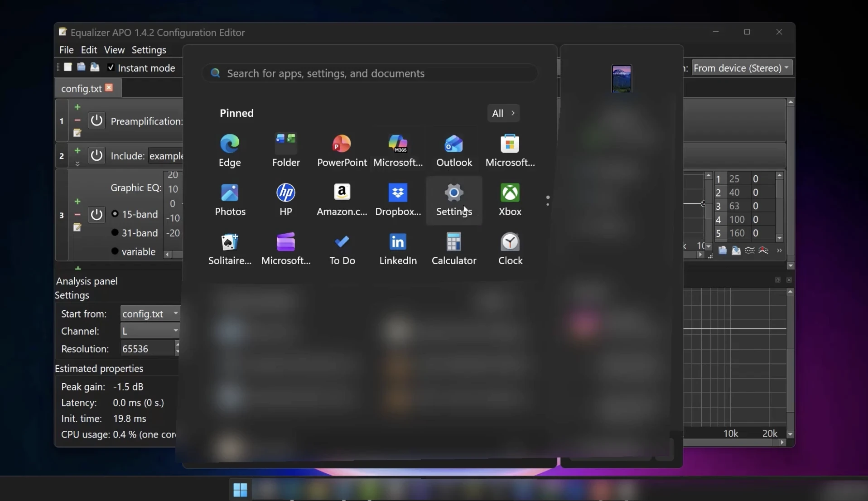Open the Edit menu

click(89, 50)
